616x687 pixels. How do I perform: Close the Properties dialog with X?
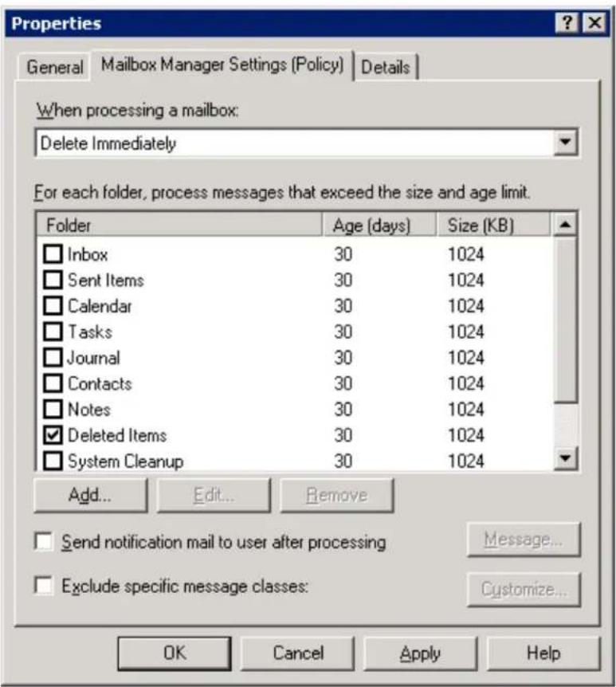594,22
